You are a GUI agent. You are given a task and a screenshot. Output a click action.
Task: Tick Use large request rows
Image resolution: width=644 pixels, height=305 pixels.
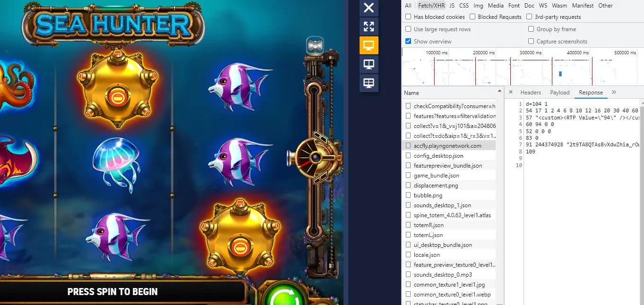408,29
